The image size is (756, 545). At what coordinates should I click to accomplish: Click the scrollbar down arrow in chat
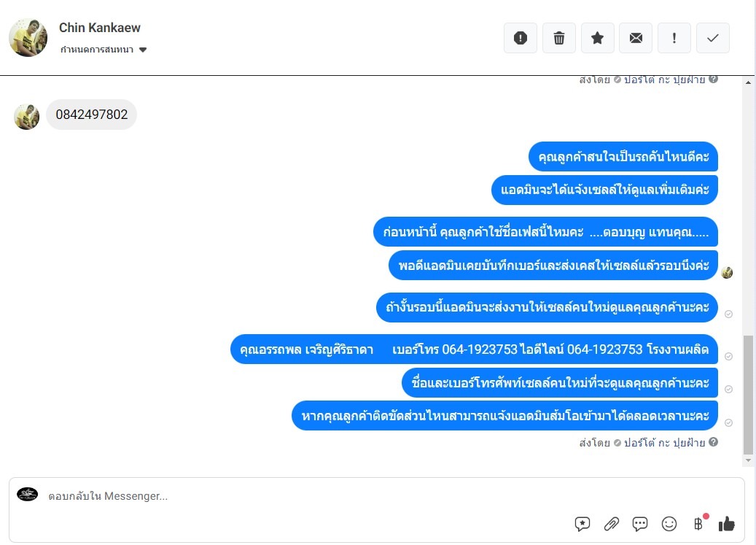(x=748, y=460)
